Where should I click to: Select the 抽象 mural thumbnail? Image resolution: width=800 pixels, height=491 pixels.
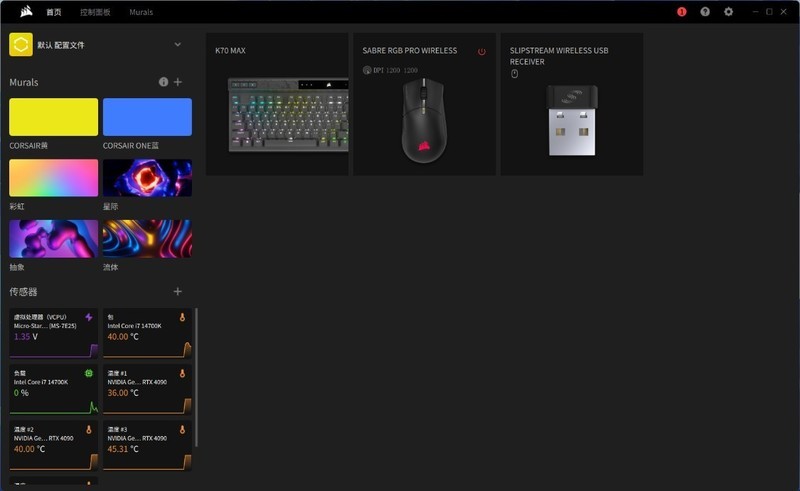pos(54,238)
